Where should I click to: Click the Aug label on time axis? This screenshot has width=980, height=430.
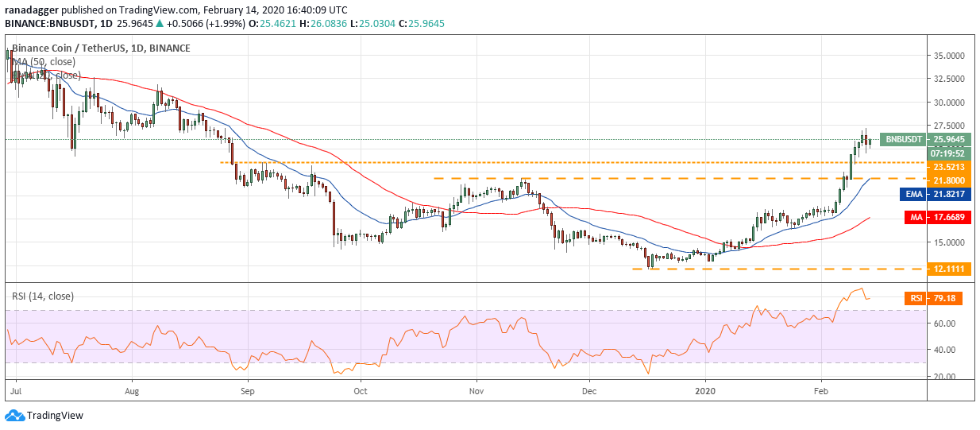(x=133, y=391)
